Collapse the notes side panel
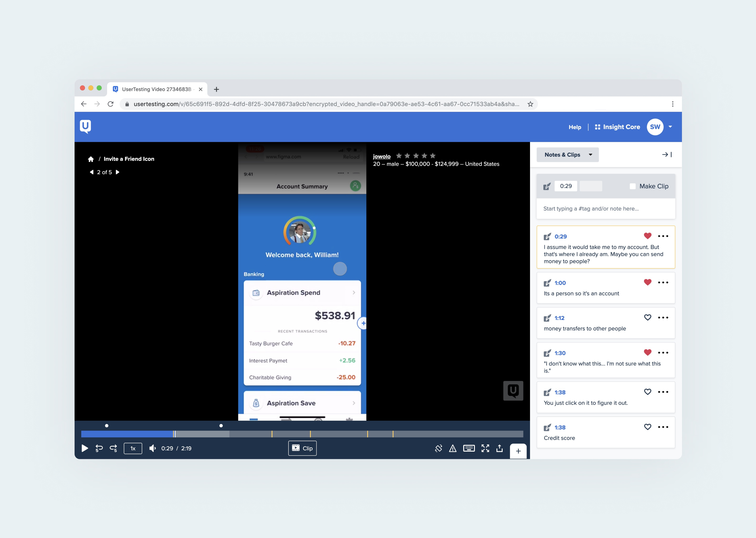Viewport: 756px width, 538px height. (x=667, y=155)
